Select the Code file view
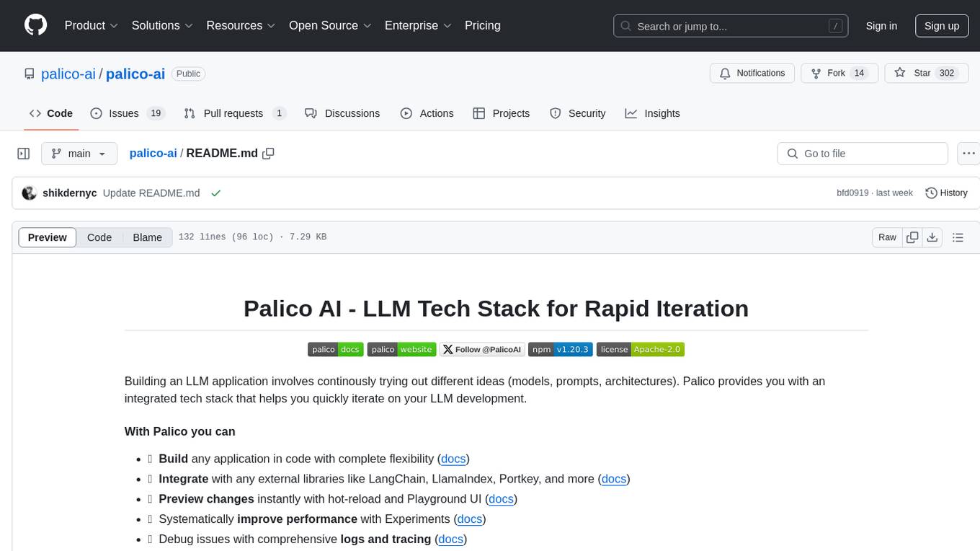Image resolution: width=980 pixels, height=551 pixels. click(x=99, y=237)
